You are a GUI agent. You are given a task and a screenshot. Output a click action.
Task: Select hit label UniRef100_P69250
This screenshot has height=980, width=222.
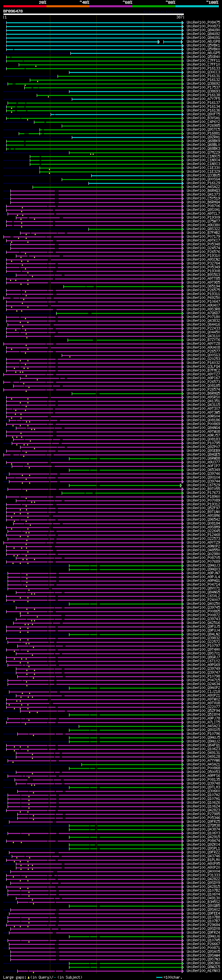[x=203, y=298]
